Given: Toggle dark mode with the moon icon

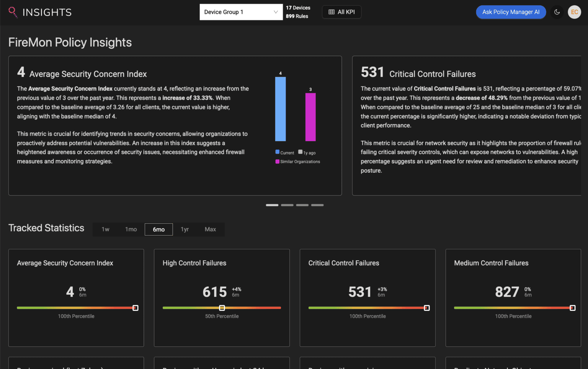Looking at the screenshot, I should point(557,12).
